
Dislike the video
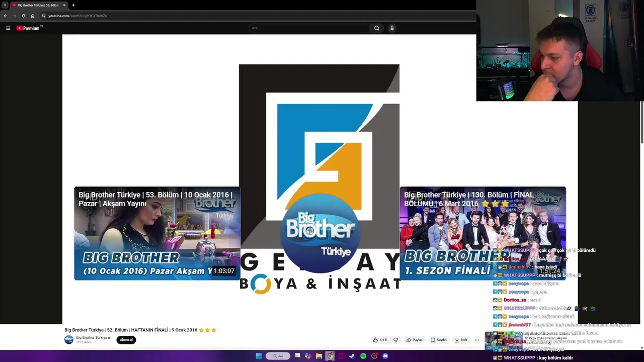(x=395, y=340)
